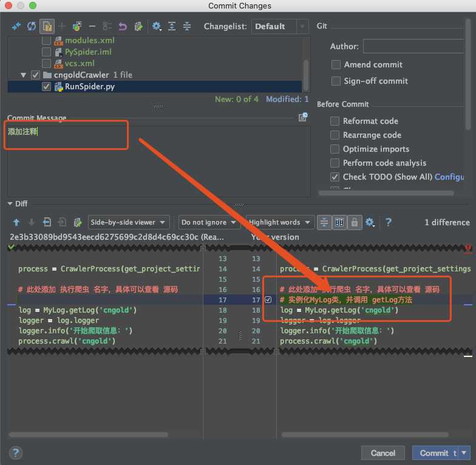Go to next difference down arrow

pos(32,222)
